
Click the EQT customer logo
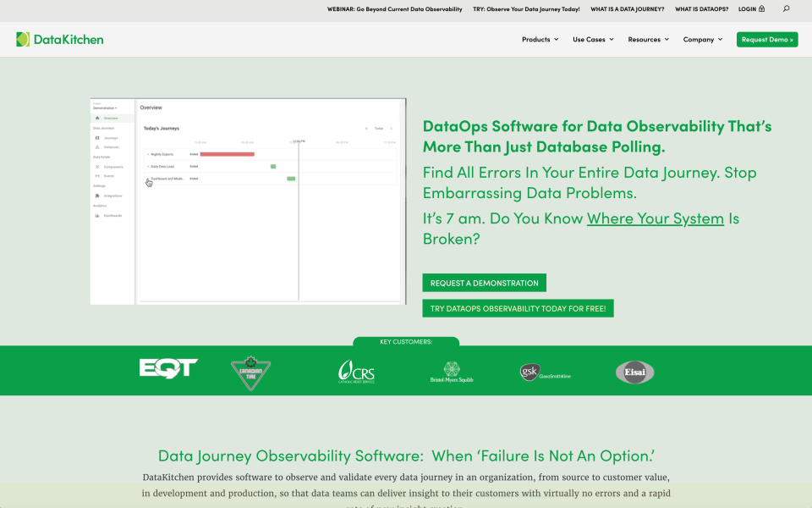167,367
